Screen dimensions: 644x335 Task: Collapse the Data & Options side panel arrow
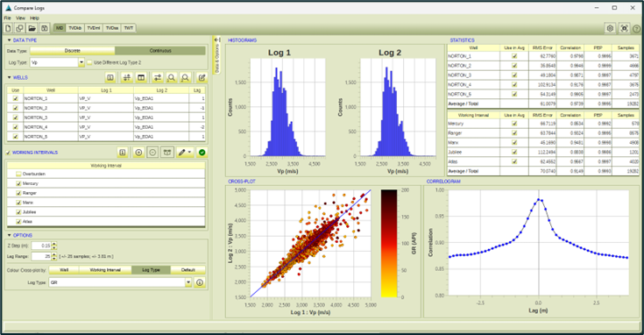tap(217, 39)
